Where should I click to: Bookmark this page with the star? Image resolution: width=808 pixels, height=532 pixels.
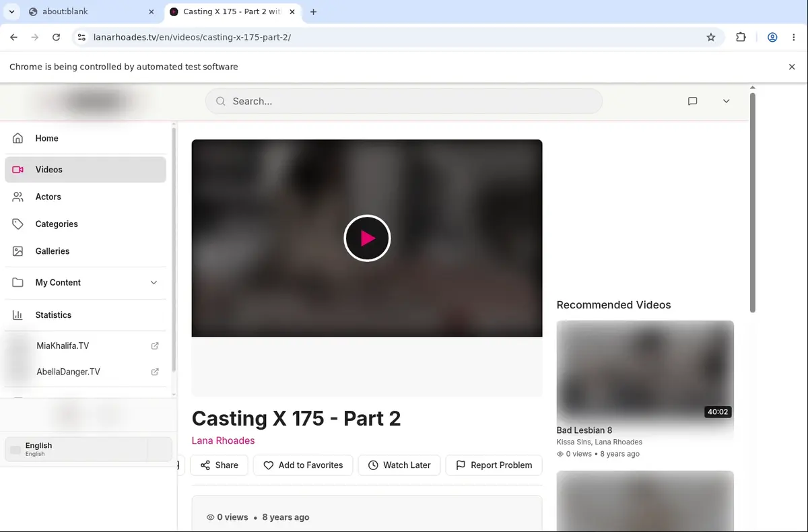[x=711, y=37]
